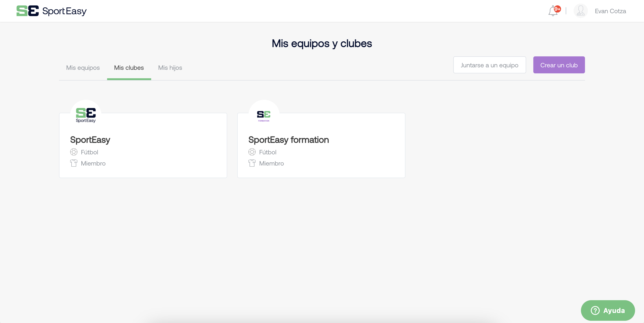Click the SportEasy logo in header

pos(51,11)
